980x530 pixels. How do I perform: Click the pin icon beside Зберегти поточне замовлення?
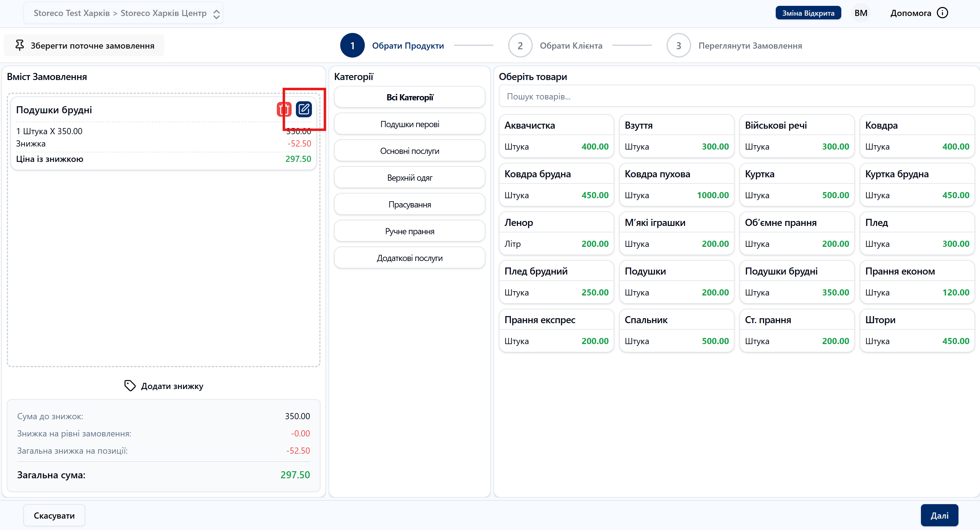click(x=19, y=45)
